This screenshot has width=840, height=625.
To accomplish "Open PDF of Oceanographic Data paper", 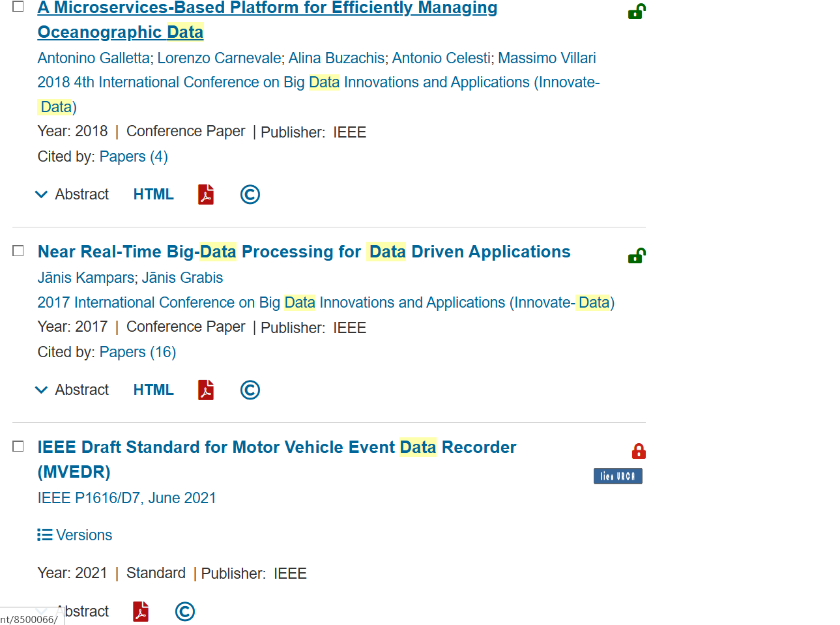I will [x=206, y=194].
